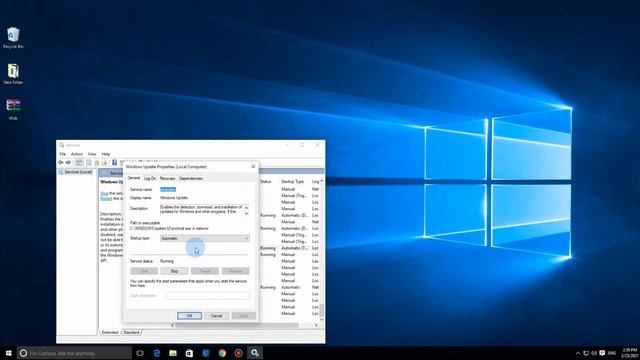Screen dimensions: 640x360
Task: Launch Microsoft Edge from the taskbar
Action: (157, 353)
